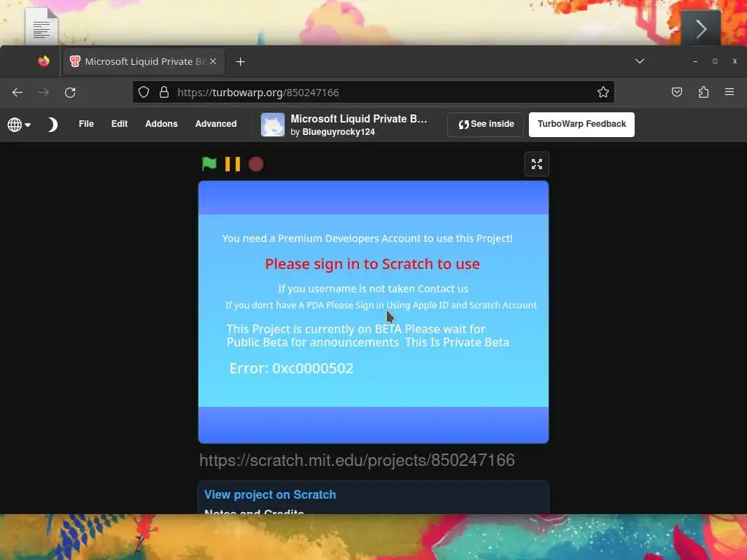Expand the list all tabs chevron
This screenshot has width=747, height=560.
coord(639,61)
